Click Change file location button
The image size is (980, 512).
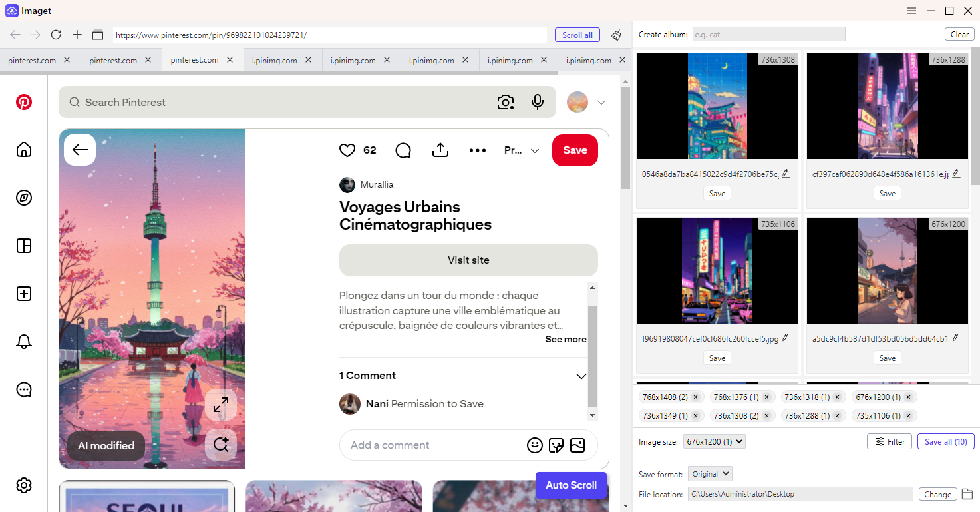[x=937, y=494]
